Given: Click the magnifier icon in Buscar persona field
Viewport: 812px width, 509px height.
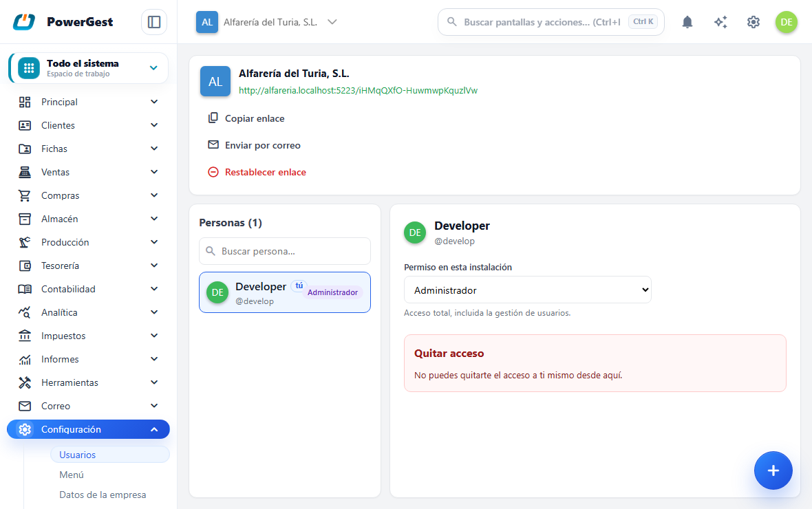Looking at the screenshot, I should (211, 251).
